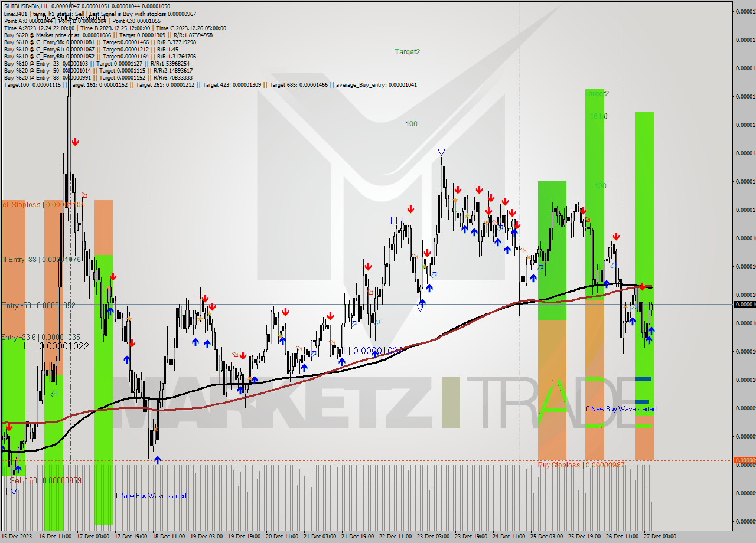This screenshot has height=543, width=756.
Task: Click the '17 Dec 03:00' time axis label
Action: click(93, 537)
